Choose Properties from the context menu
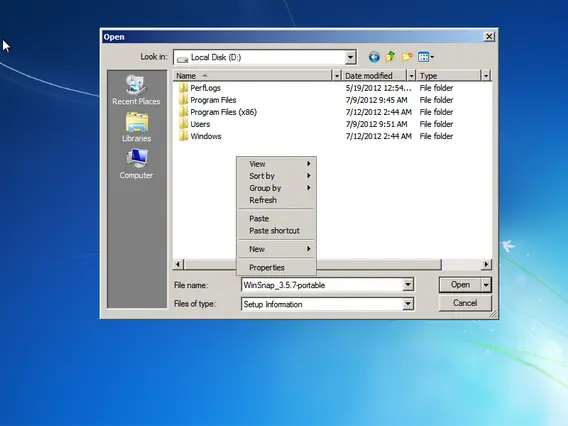 pyautogui.click(x=276, y=268)
